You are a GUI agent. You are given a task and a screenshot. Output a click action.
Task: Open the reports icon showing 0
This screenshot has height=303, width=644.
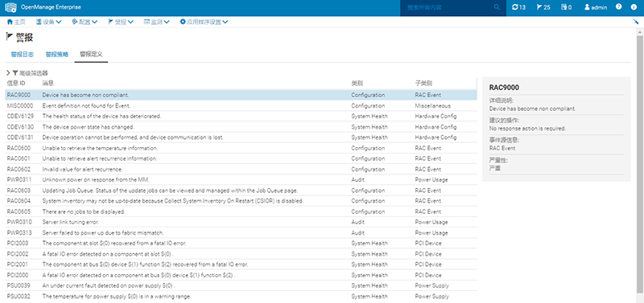tap(567, 7)
